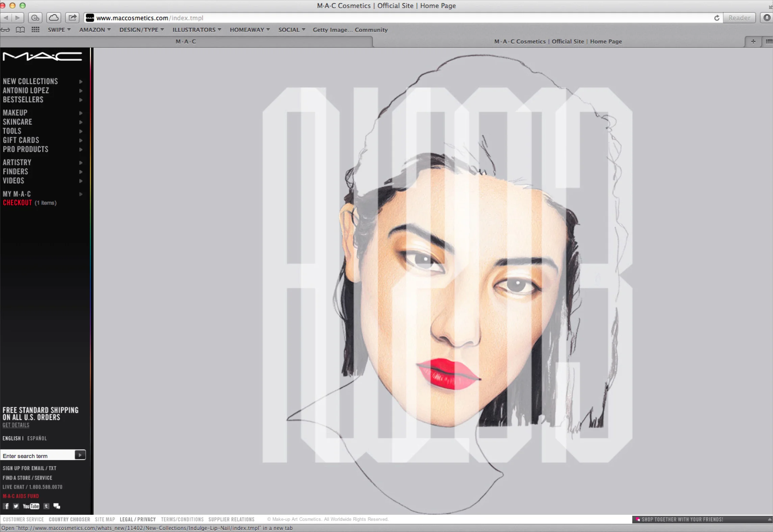Go back with the browser back arrow
Screen dimensions: 773x532
click(6, 18)
